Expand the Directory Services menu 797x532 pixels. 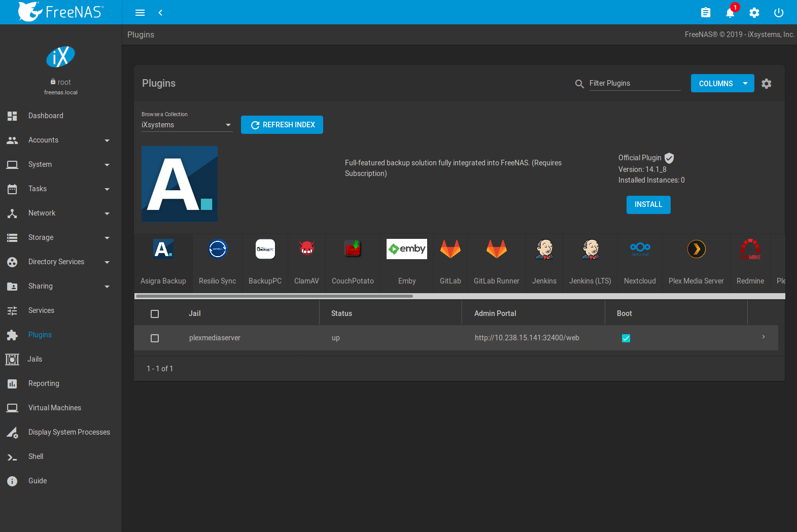coord(61,262)
